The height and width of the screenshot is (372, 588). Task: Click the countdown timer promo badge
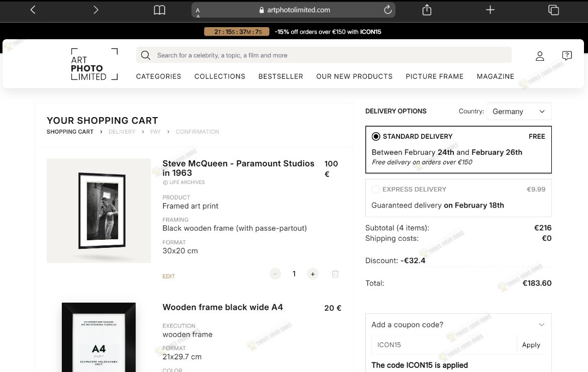237,32
